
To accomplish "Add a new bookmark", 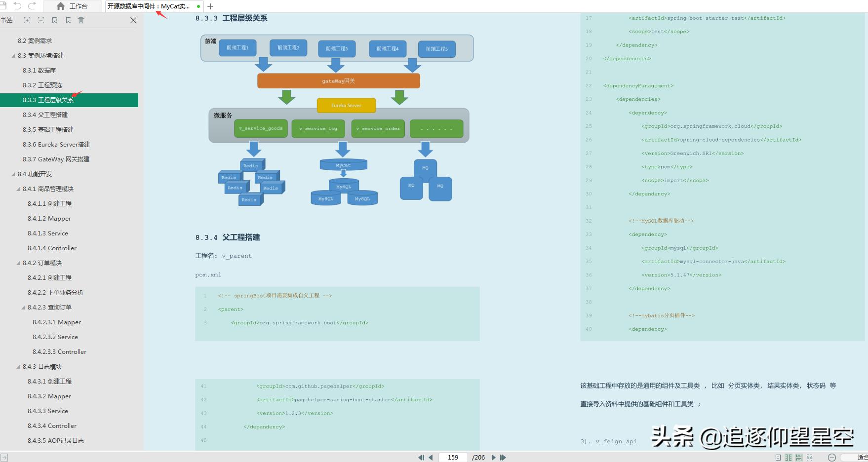I will click(54, 20).
